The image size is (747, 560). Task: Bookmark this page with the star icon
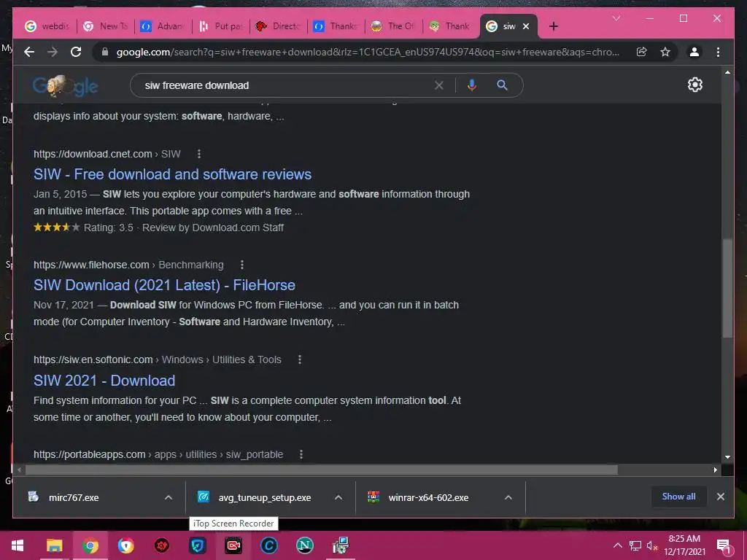(665, 52)
